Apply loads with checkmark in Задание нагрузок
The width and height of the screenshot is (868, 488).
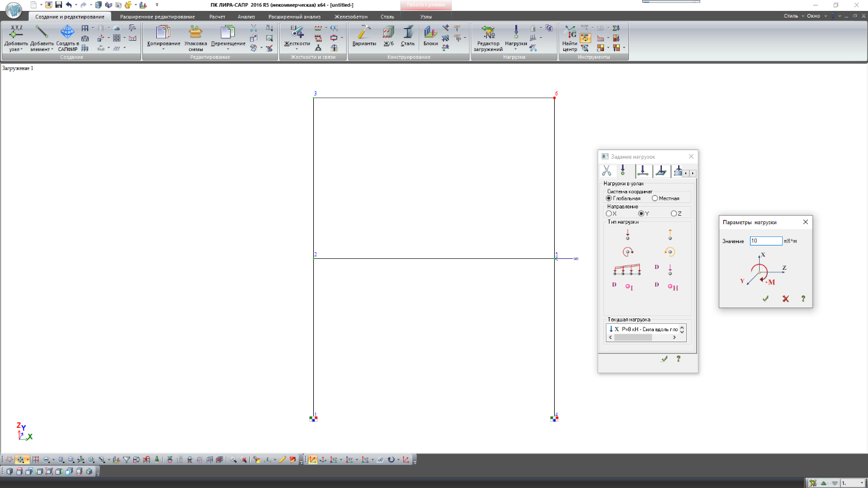(664, 359)
